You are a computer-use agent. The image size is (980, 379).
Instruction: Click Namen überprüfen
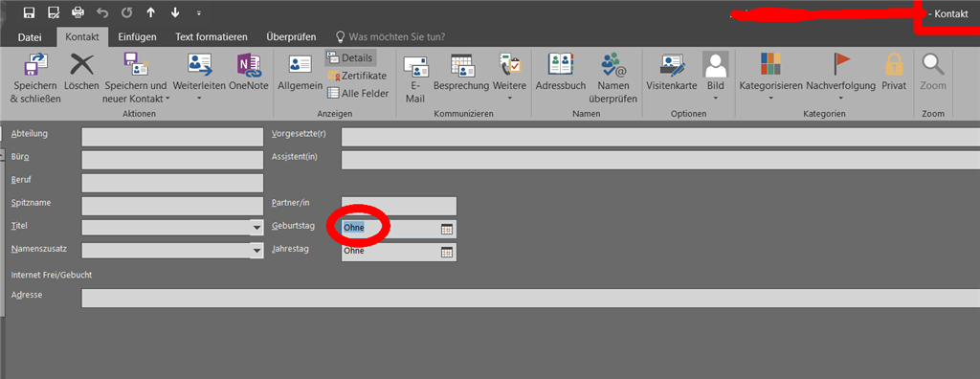point(612,78)
